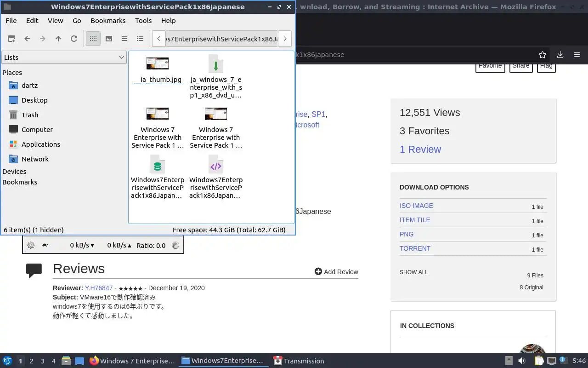This screenshot has width=588, height=368.
Task: Open reviewer Y.H76847 profile link
Action: (x=99, y=288)
